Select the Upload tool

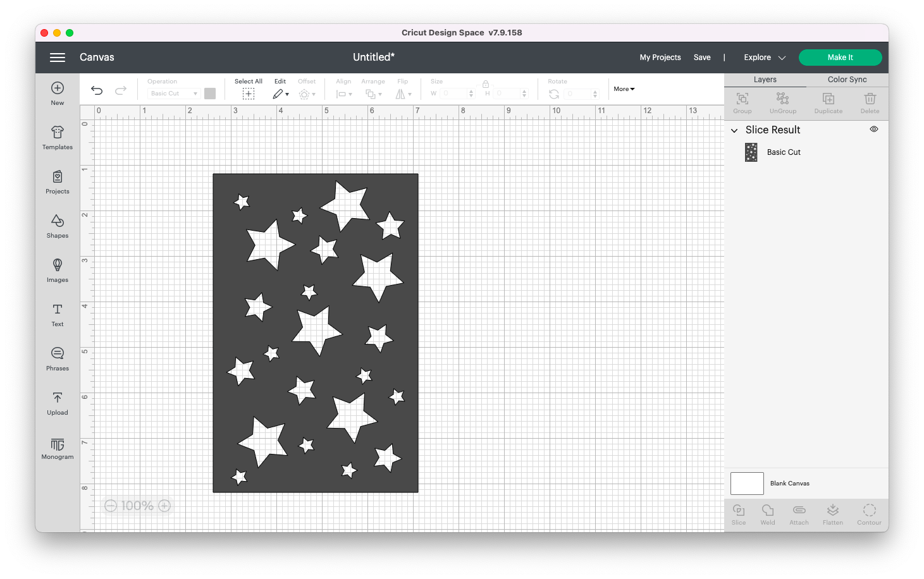click(57, 403)
